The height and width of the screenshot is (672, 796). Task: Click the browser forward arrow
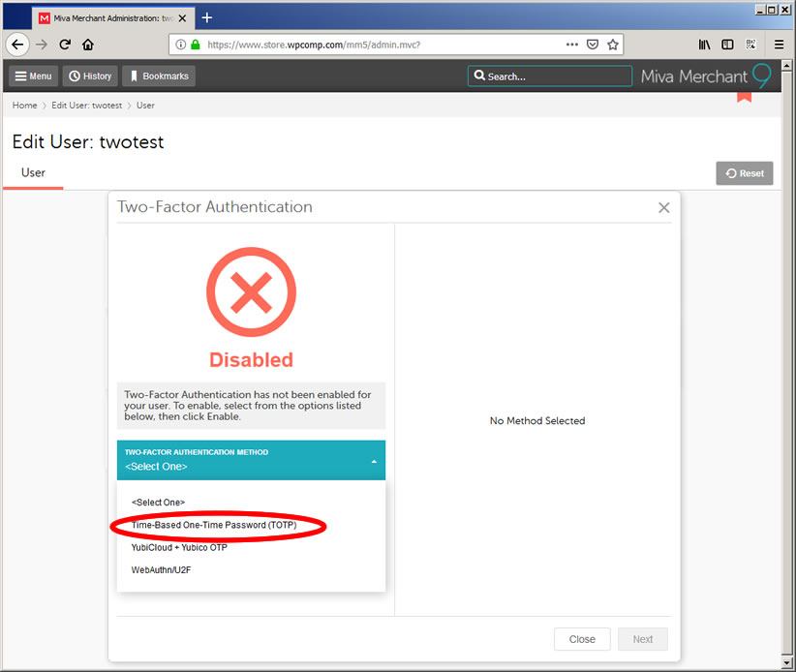click(42, 45)
